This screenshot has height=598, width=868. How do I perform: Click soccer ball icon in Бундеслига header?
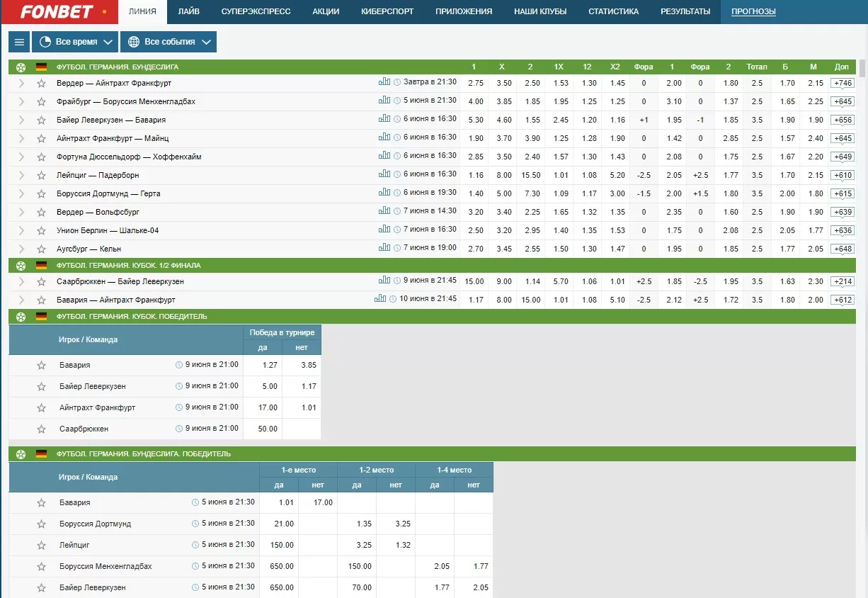click(x=21, y=67)
